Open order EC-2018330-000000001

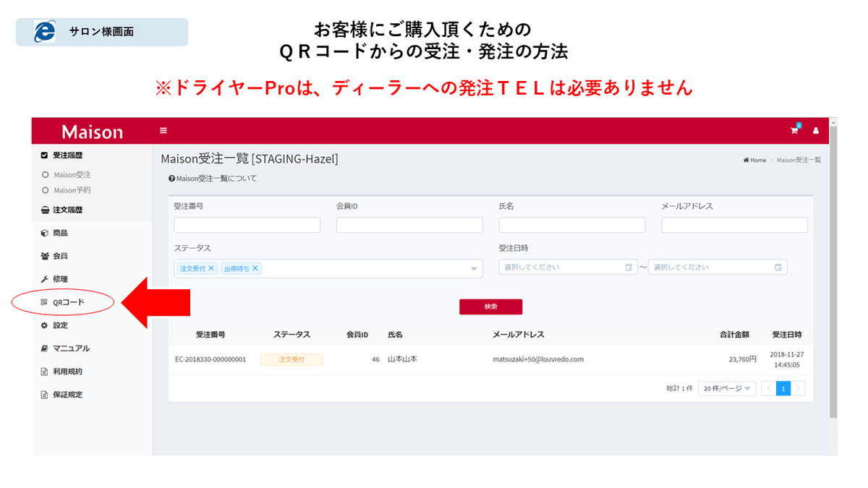210,359
